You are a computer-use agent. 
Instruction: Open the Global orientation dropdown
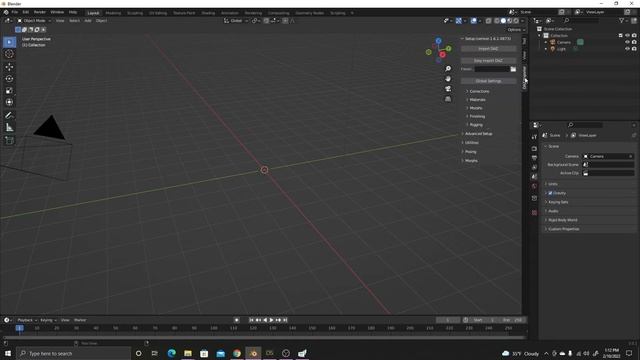pos(236,21)
